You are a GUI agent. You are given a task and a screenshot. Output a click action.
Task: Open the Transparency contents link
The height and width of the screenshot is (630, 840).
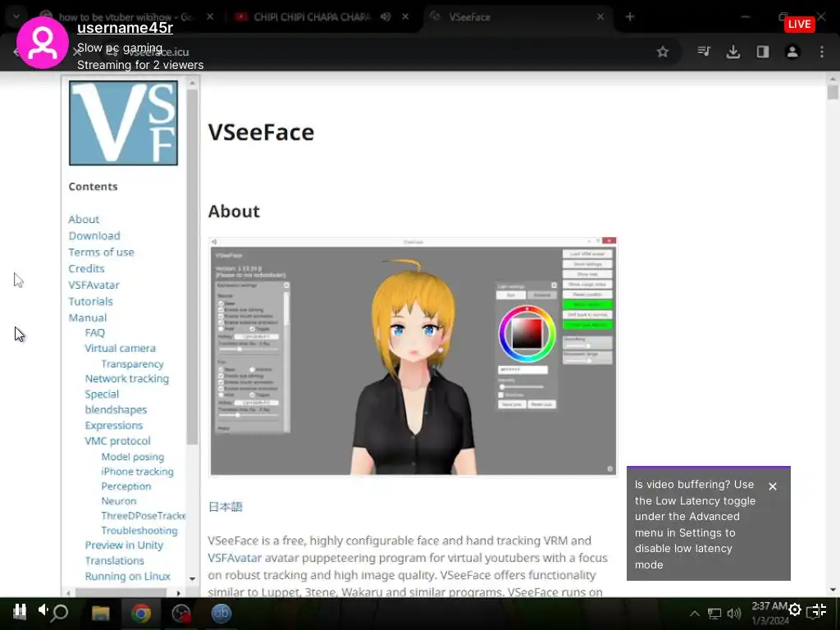(132, 364)
